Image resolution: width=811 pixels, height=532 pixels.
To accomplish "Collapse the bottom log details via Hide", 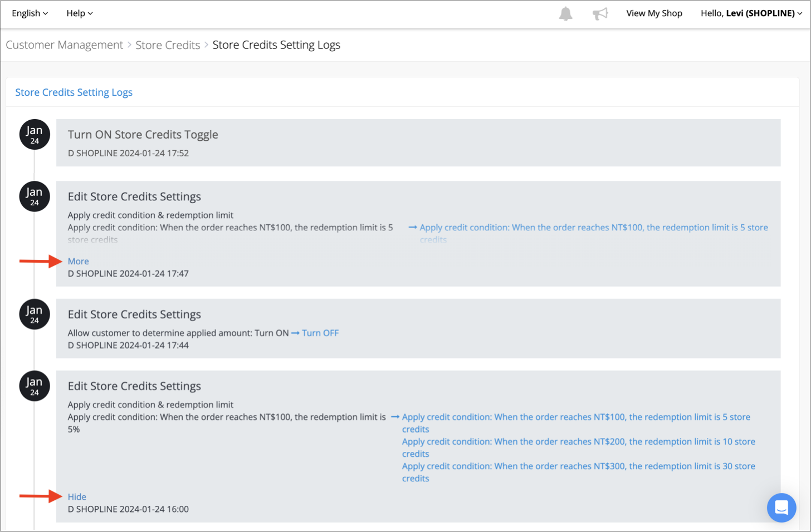I will (x=76, y=496).
